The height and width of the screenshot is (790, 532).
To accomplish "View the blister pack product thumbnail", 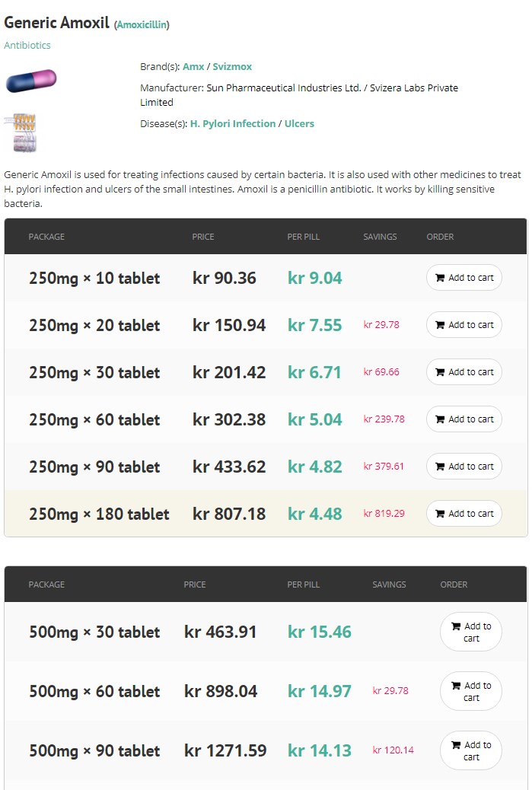I will 21,133.
